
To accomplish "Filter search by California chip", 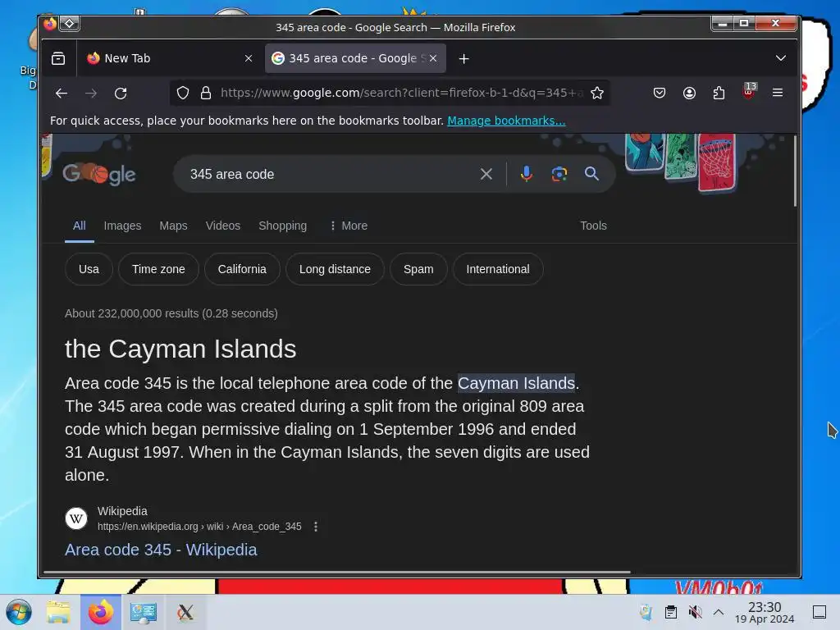I will coord(242,269).
